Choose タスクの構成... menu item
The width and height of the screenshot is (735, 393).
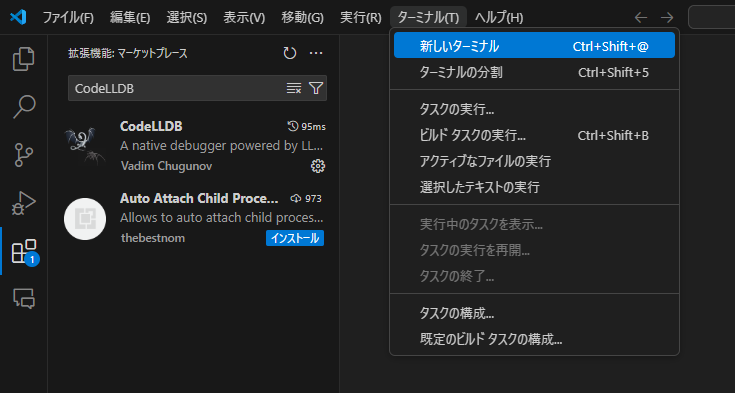[534, 313]
